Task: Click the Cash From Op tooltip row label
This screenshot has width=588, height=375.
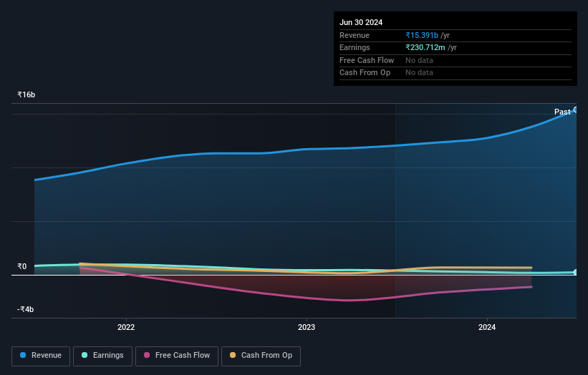Action: click(365, 73)
